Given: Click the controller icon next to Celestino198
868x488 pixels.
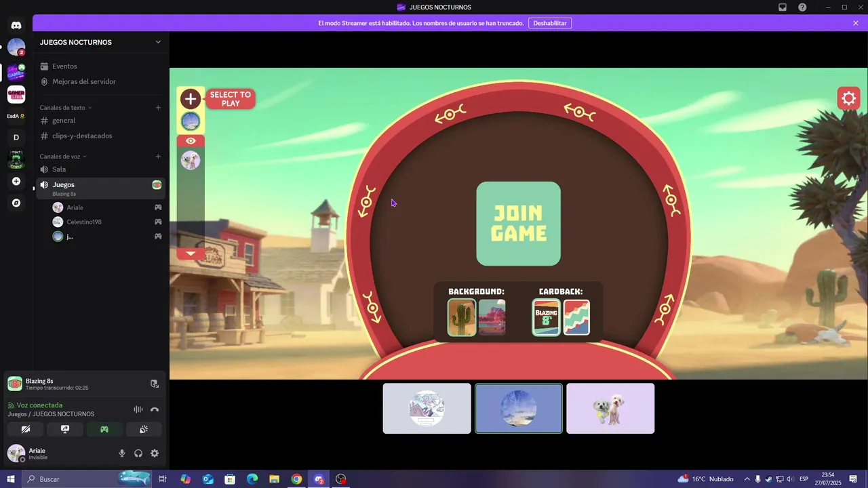Looking at the screenshot, I should pyautogui.click(x=158, y=222).
